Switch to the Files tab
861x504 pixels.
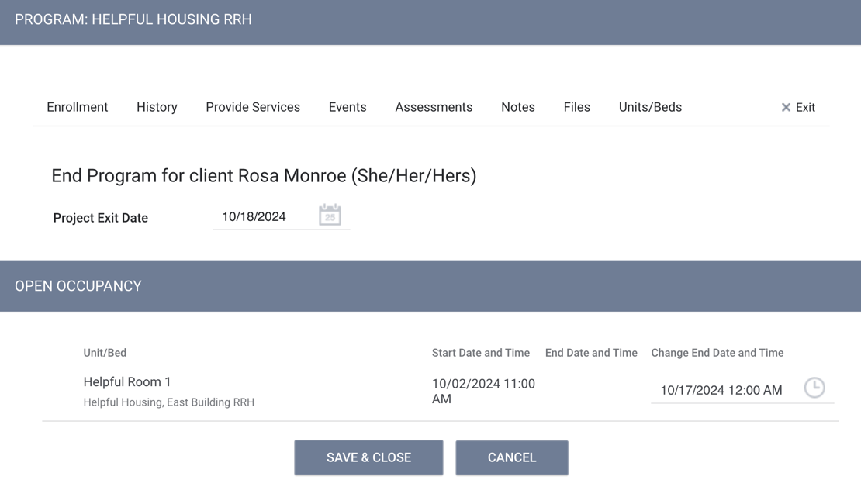tap(576, 107)
